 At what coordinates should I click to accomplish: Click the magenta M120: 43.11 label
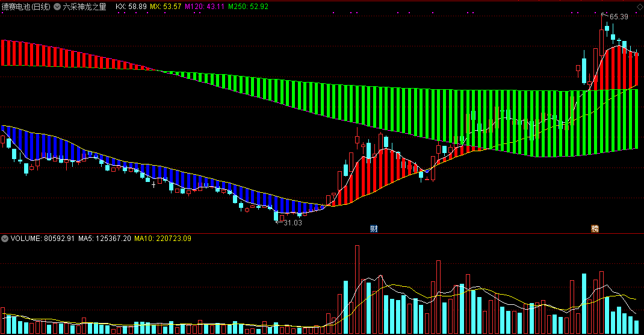[205, 7]
